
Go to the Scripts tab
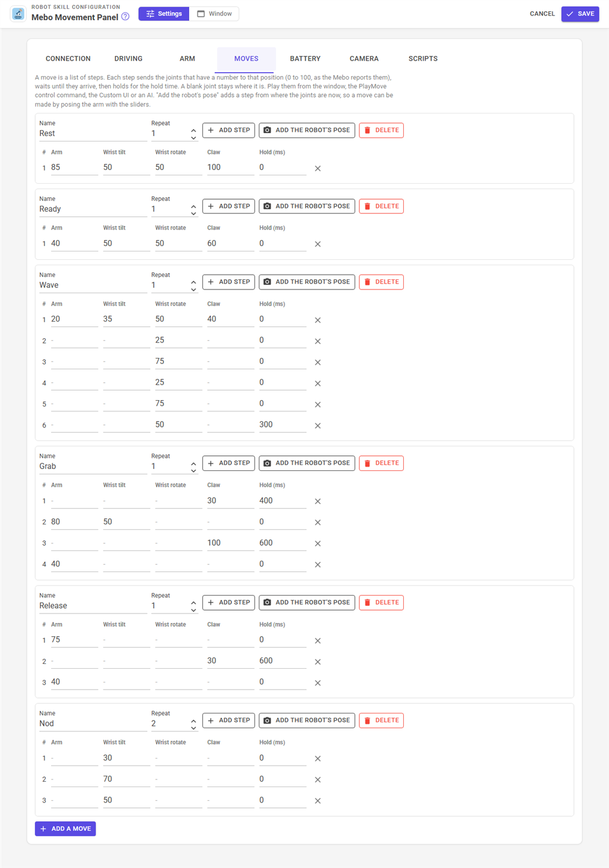[x=423, y=59]
